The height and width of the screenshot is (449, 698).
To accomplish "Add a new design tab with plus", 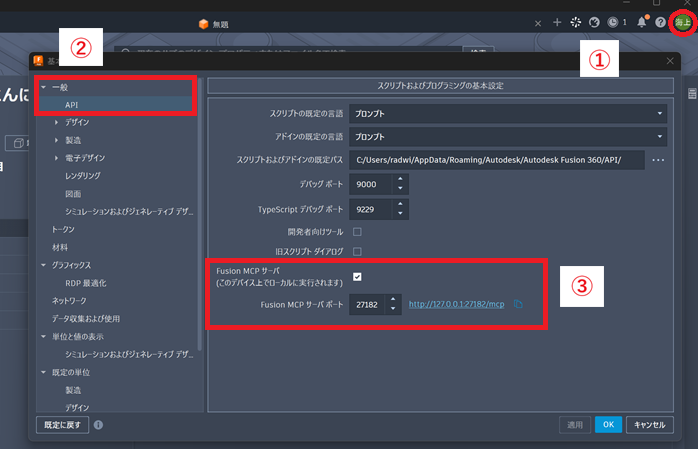I will (557, 22).
